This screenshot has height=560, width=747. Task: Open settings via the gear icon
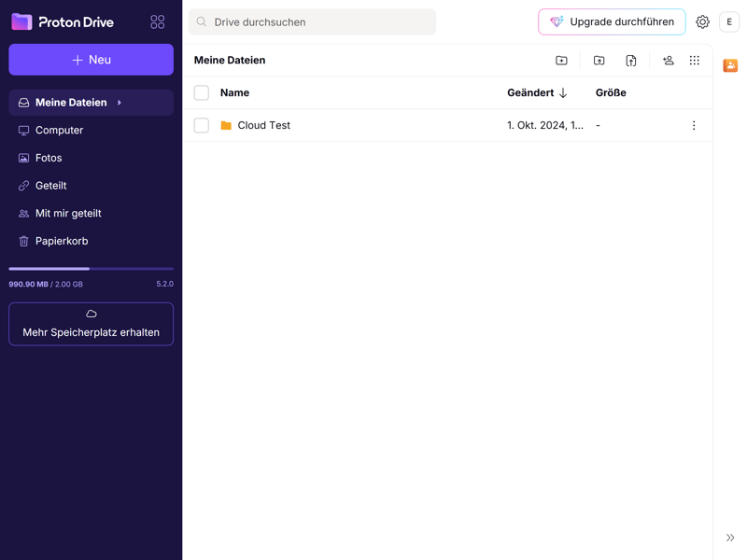(x=702, y=21)
